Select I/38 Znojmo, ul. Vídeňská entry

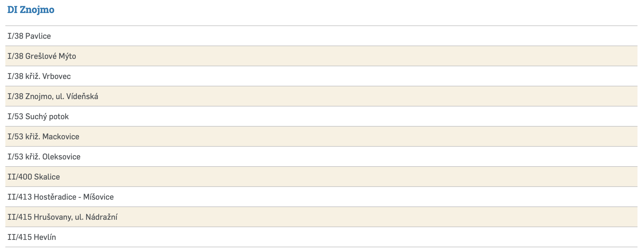tap(53, 96)
